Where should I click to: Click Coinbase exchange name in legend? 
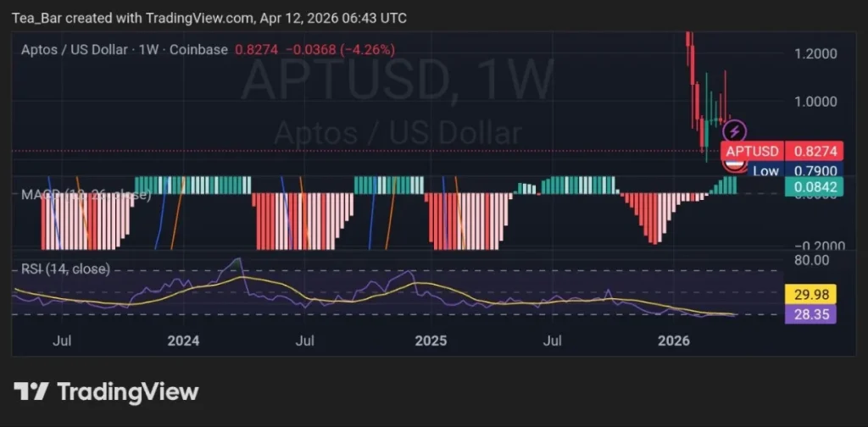pos(198,49)
